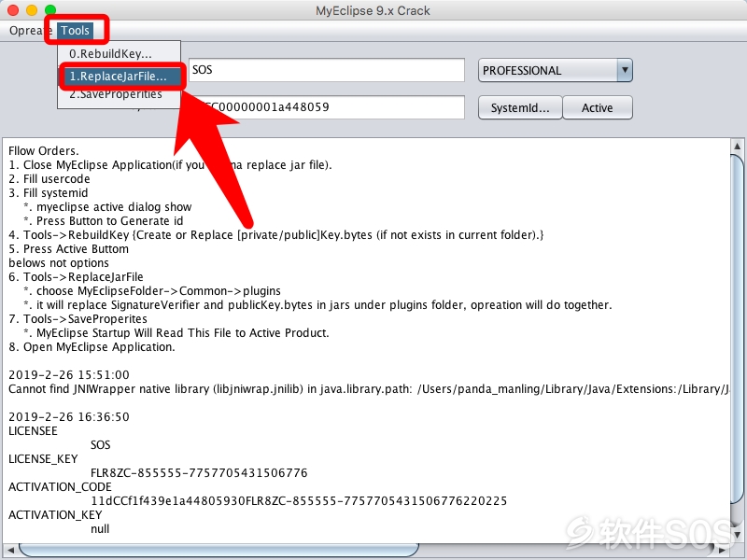Viewport: 747px width, 560px height.
Task: Click the 'Cannot find JNIWrapper' error line
Action: point(368,389)
